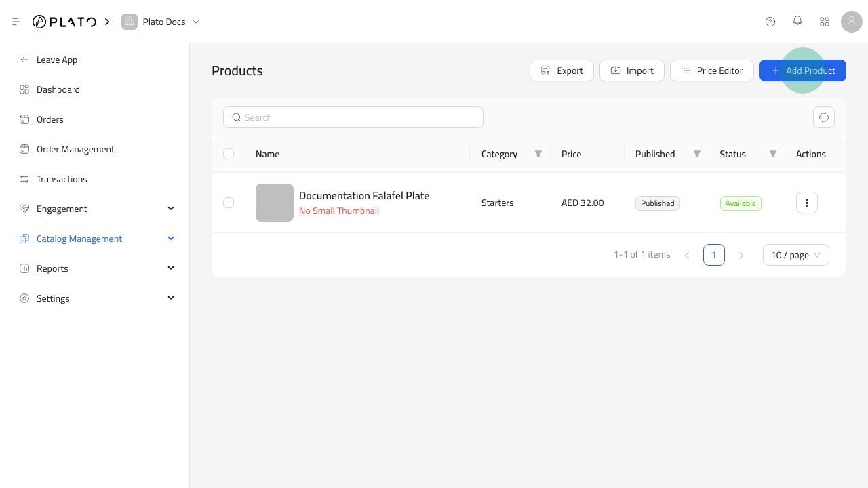
Task: Go to next page arrow
Action: pyautogui.click(x=741, y=255)
